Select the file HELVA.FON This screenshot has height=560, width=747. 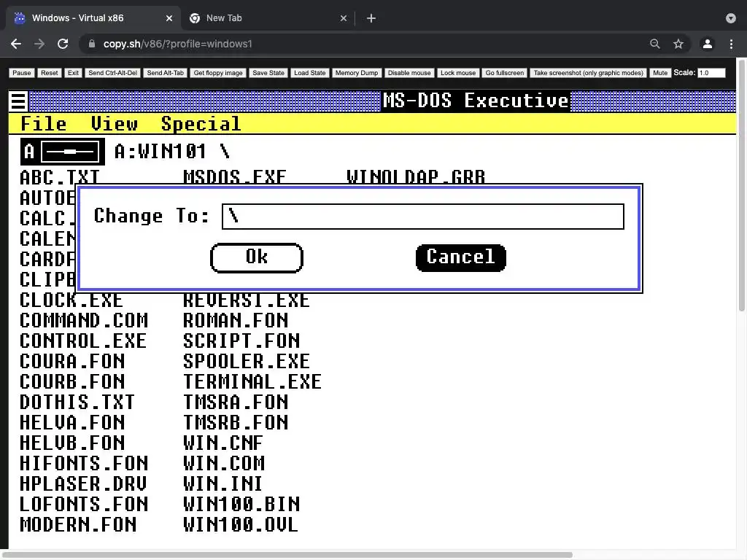click(x=72, y=423)
